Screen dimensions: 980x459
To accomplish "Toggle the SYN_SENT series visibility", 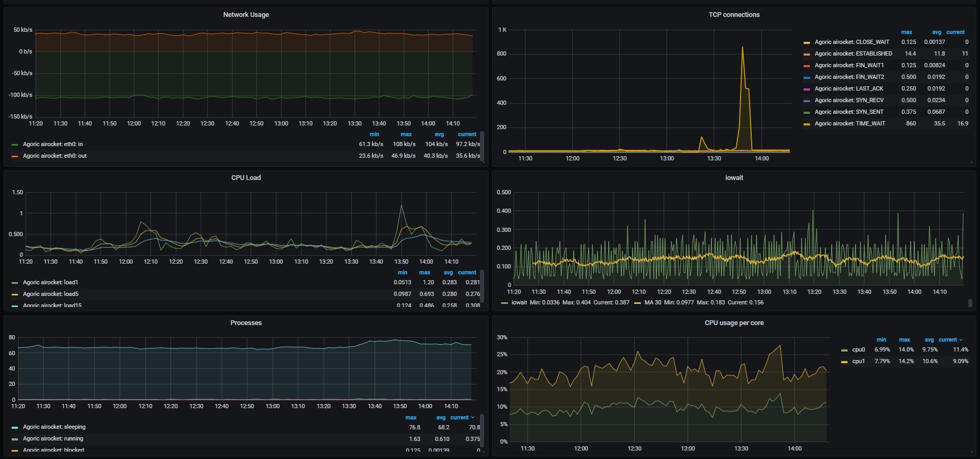I will [x=849, y=112].
